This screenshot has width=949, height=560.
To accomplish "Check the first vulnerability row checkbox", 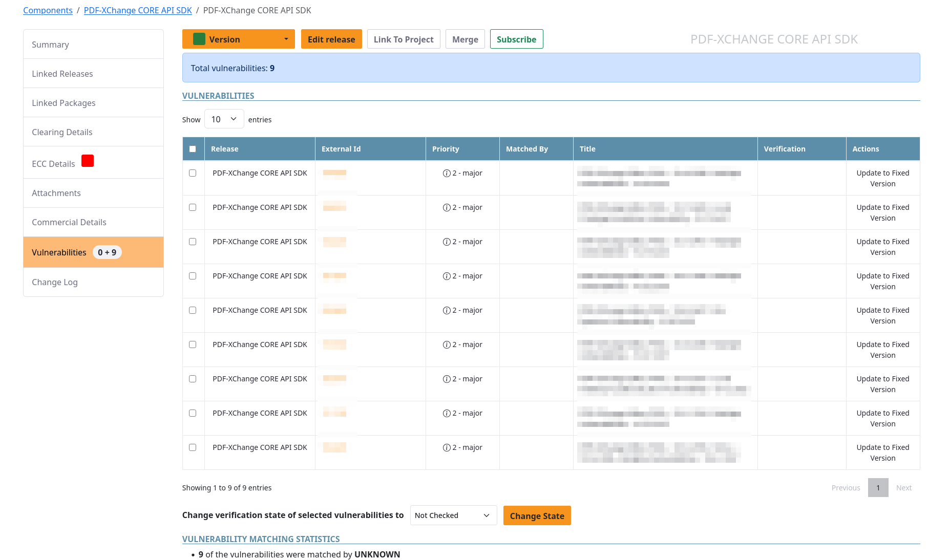I will point(193,174).
